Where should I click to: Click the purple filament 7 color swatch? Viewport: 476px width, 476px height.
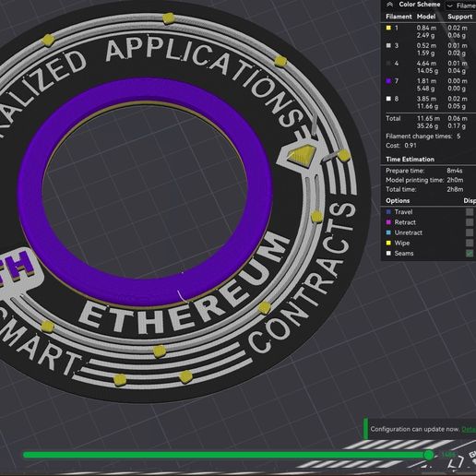pos(388,81)
